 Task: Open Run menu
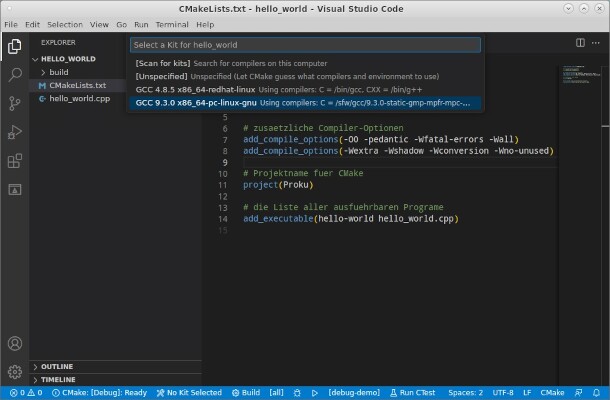pos(141,25)
